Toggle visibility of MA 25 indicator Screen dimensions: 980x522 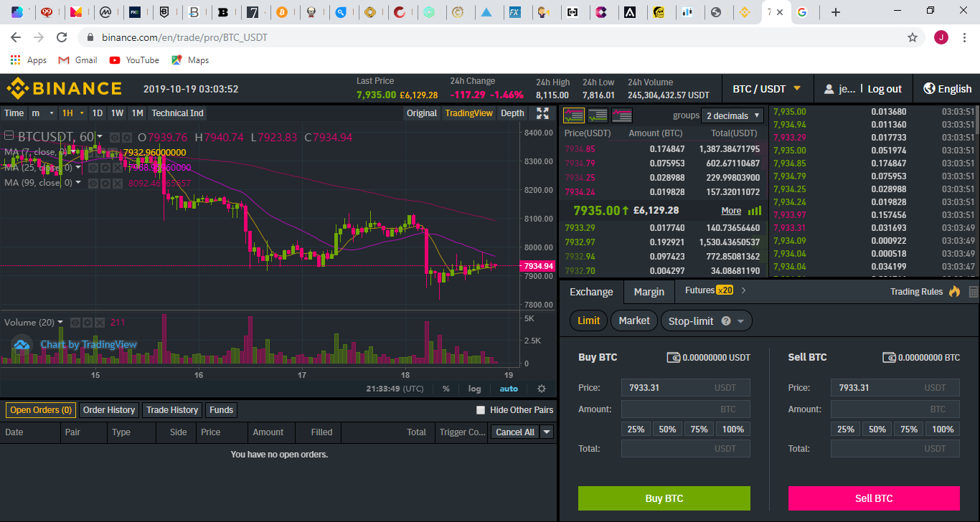point(93,167)
